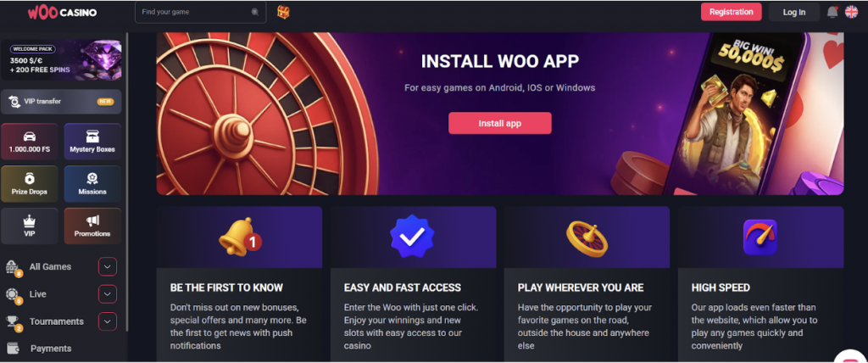Open the Welcome Pack banner
The image size is (868, 363).
coord(61,60)
